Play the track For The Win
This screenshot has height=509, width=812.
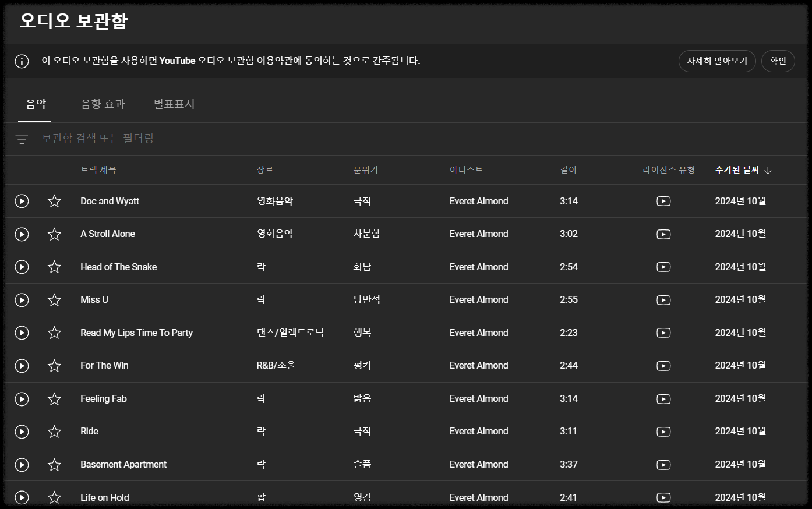pyautogui.click(x=22, y=366)
